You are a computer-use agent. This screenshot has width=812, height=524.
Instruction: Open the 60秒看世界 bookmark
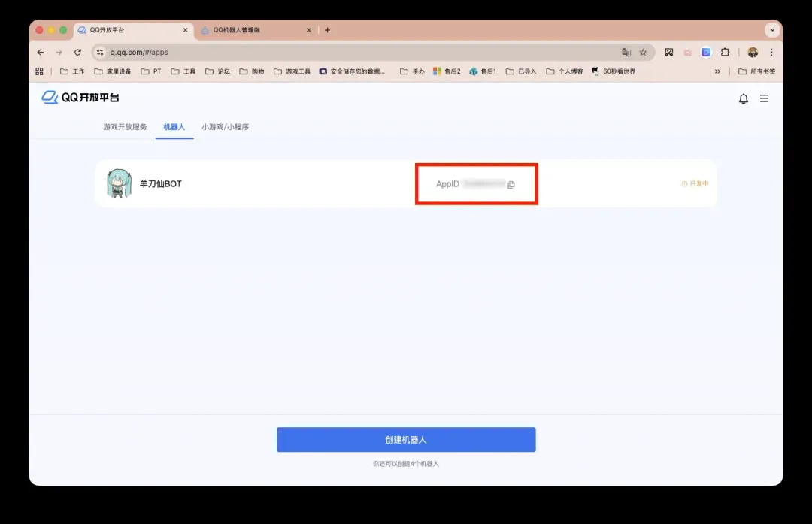pos(614,71)
